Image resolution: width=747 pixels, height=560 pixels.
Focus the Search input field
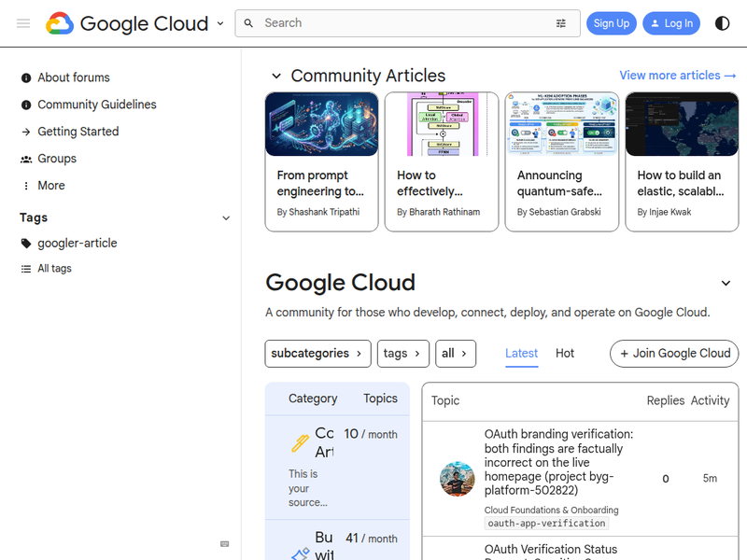point(407,23)
